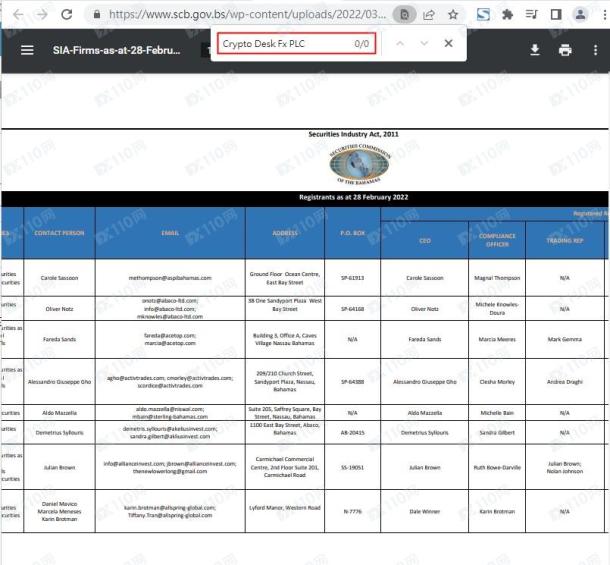Click the SP-61913 P.O. box cell
This screenshot has width=610, height=565.
coord(352,278)
